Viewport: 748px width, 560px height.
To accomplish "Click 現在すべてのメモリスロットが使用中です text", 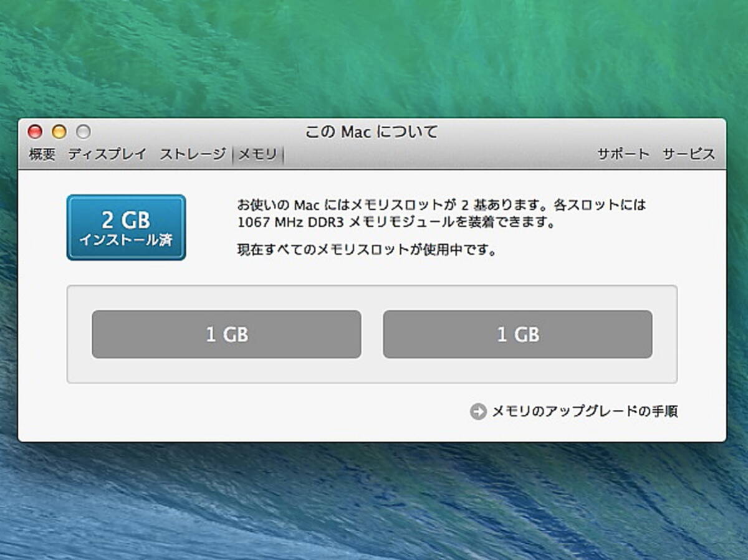I will 367,251.
